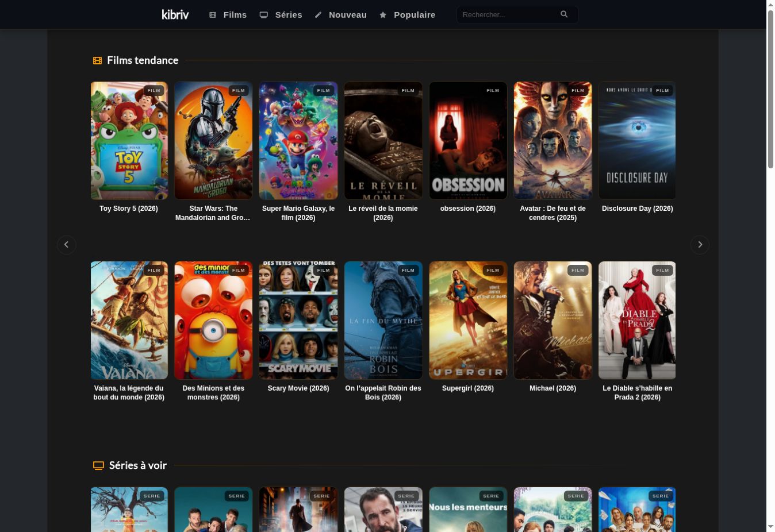
Task: Click the title Le réveil de la momie (2026)
Action: click(x=383, y=213)
